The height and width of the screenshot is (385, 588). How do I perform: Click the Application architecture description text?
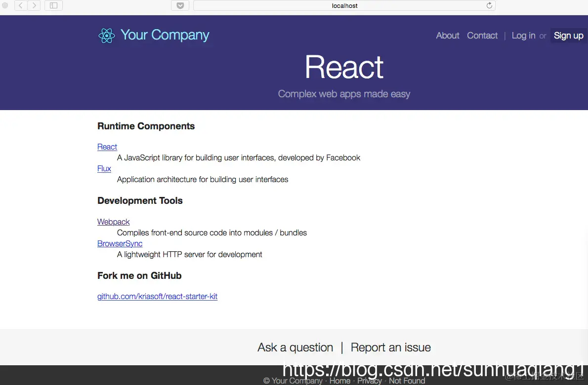pyautogui.click(x=203, y=180)
